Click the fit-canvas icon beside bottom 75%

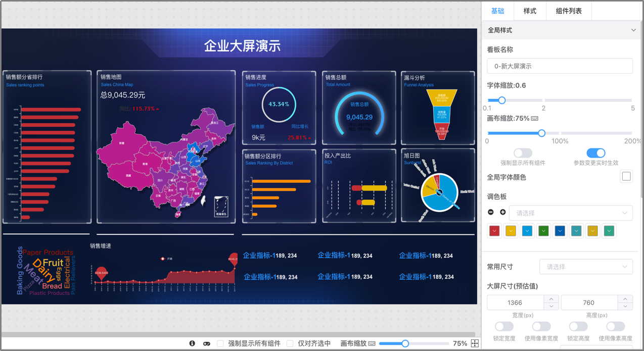(475, 343)
